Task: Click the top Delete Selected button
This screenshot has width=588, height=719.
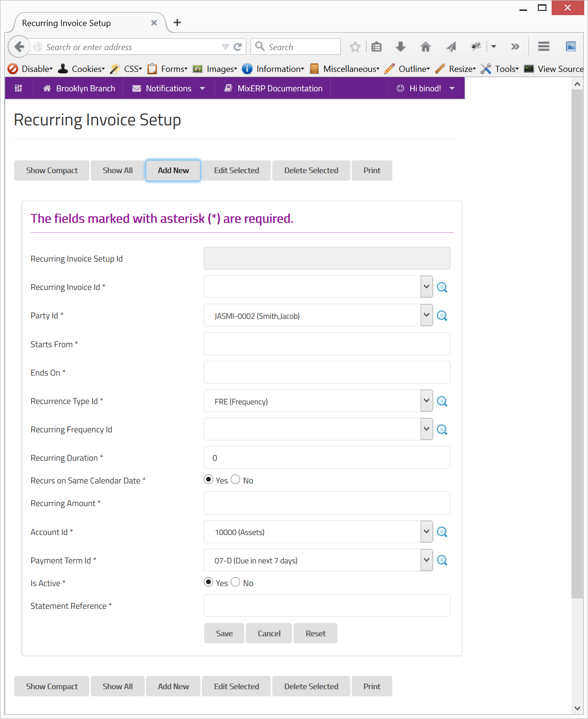Action: click(311, 170)
